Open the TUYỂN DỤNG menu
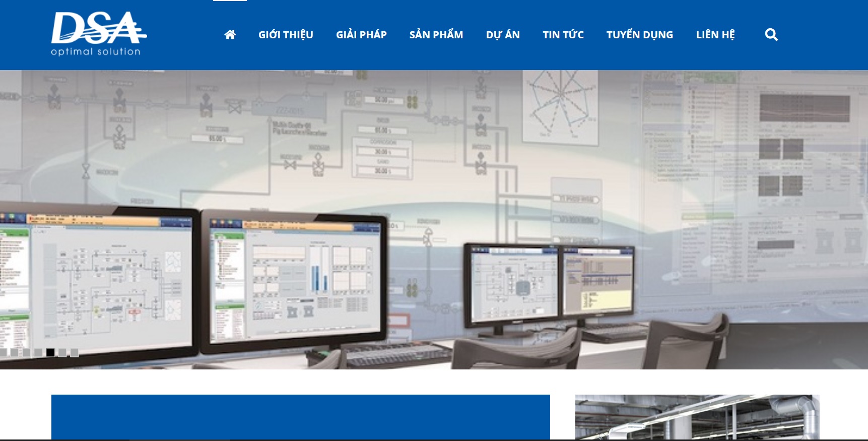 pos(640,35)
